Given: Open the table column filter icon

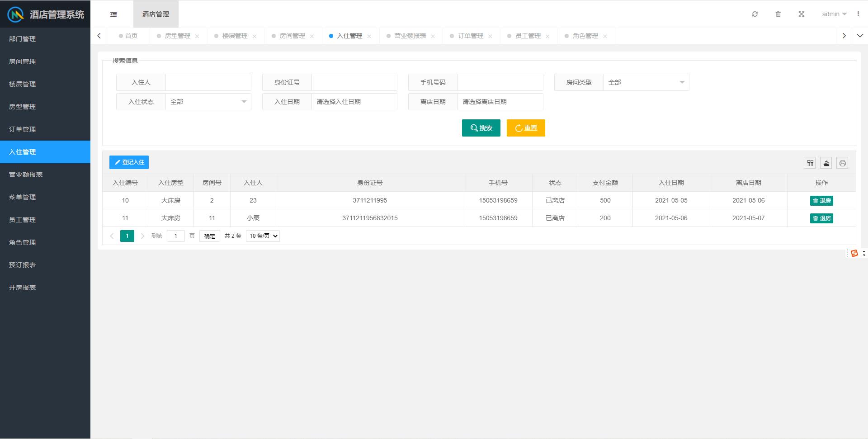Looking at the screenshot, I should point(810,163).
